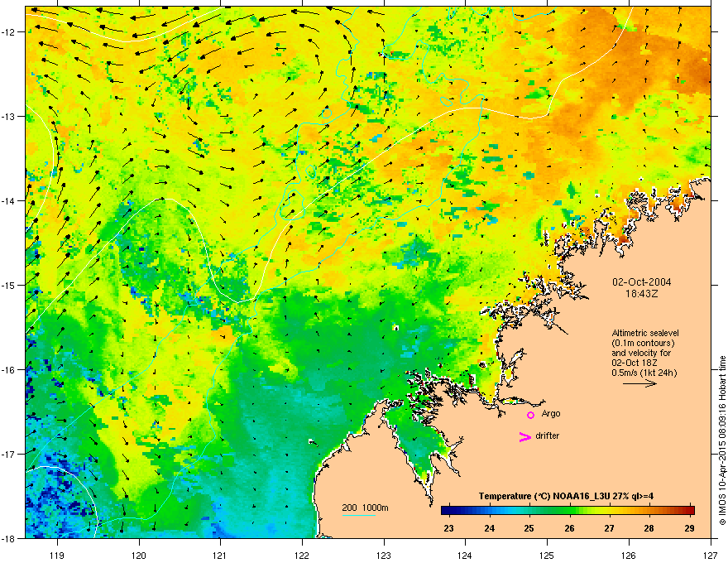
Task: Click the '200 1000m' depth label
Action: pos(366,508)
